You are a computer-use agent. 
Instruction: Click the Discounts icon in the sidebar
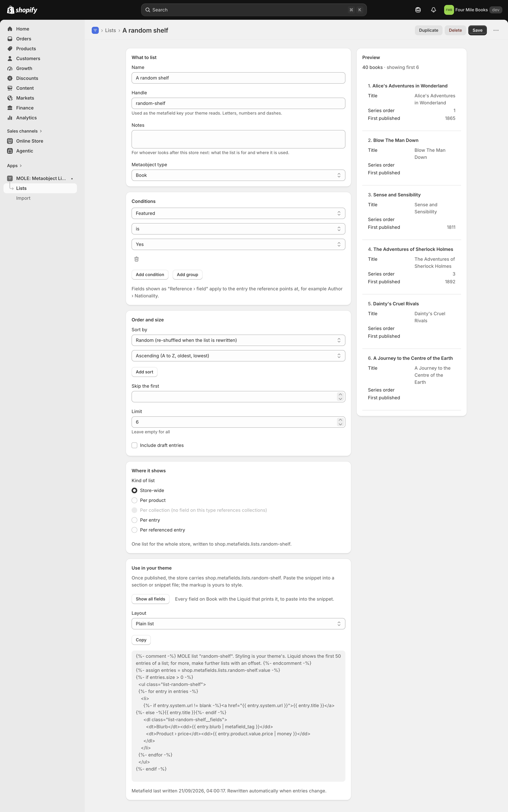(x=10, y=78)
